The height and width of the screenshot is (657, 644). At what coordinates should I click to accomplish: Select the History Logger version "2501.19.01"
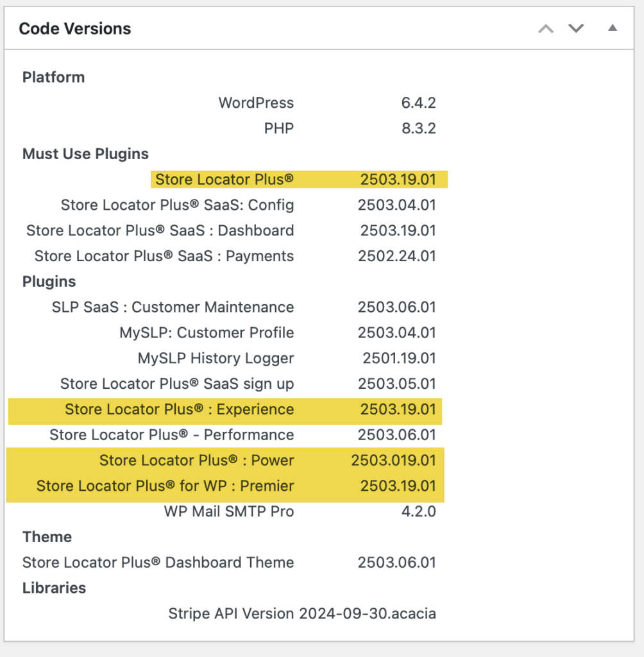pos(400,358)
